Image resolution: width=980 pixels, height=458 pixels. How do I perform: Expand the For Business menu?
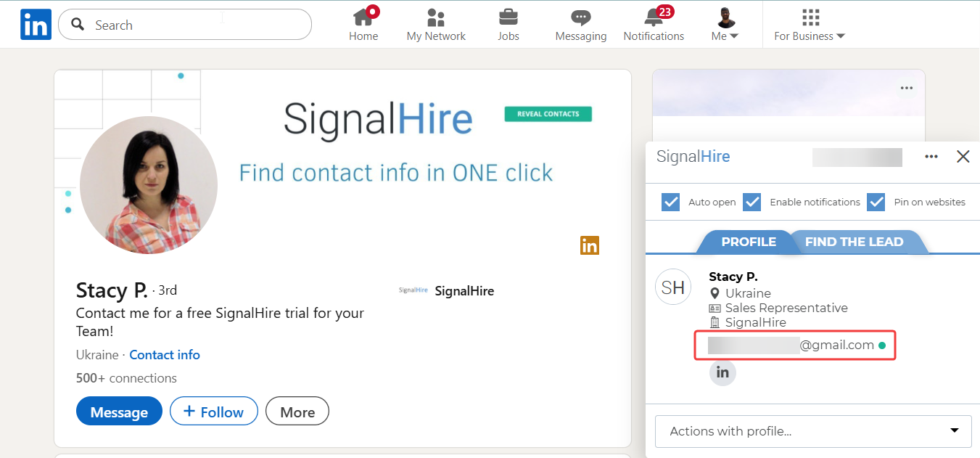pyautogui.click(x=810, y=25)
